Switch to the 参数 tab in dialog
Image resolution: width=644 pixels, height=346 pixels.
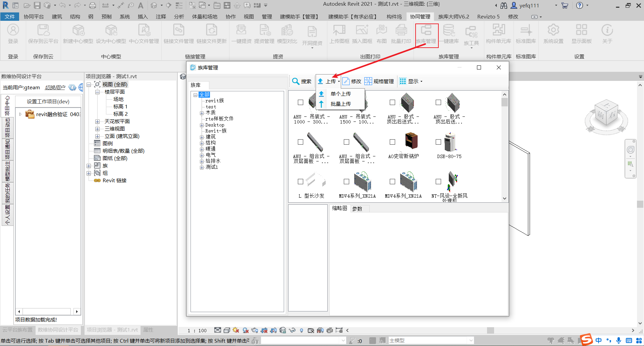click(x=357, y=209)
